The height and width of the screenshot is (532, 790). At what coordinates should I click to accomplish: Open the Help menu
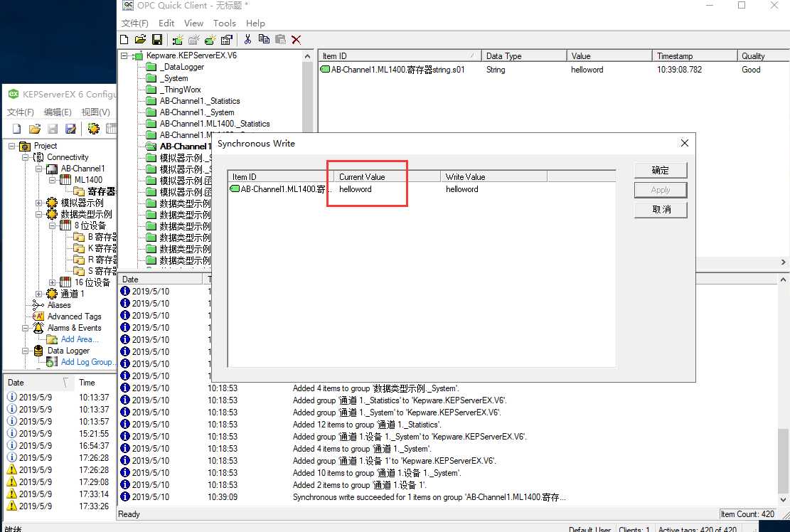(255, 23)
